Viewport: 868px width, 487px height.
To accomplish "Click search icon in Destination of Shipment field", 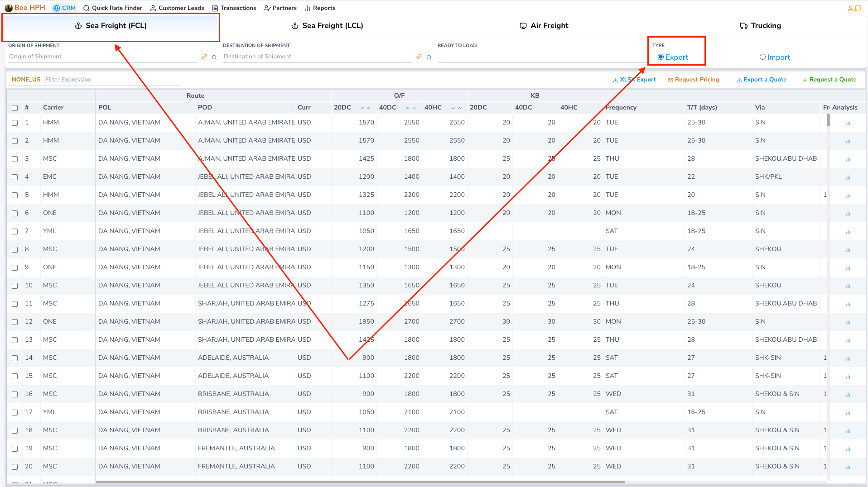I will 429,57.
